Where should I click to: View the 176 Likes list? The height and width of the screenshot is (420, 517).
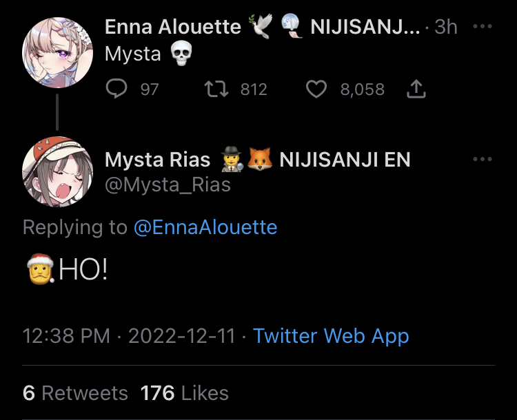pyautogui.click(x=185, y=393)
